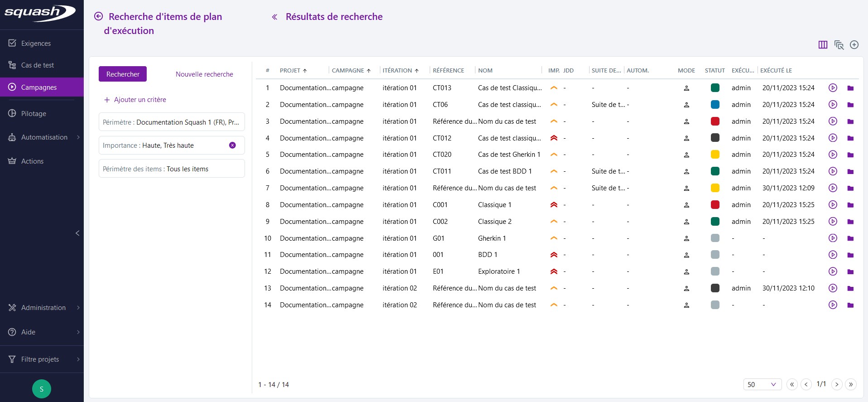
Task: Click the filtered selection icon in toolbar
Action: pos(839,45)
